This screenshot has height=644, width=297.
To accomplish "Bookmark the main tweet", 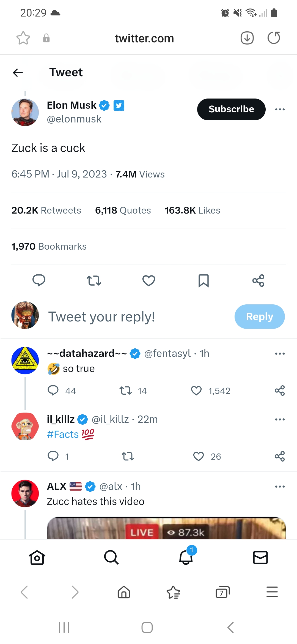I will click(204, 281).
